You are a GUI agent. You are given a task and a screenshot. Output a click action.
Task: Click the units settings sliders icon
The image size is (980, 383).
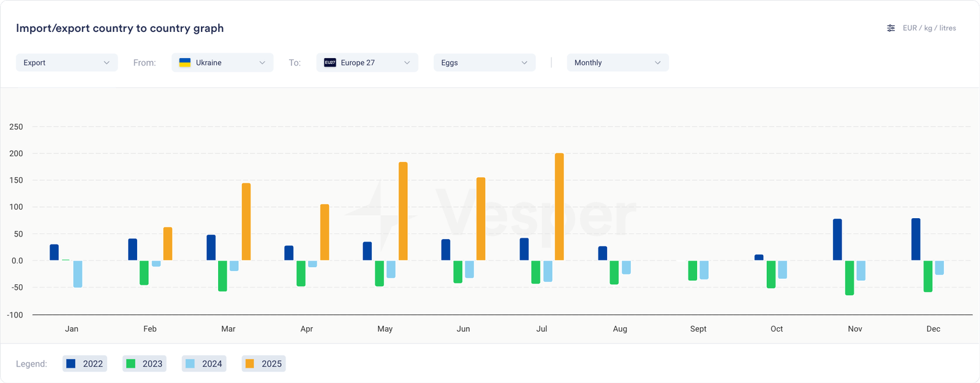(x=891, y=28)
